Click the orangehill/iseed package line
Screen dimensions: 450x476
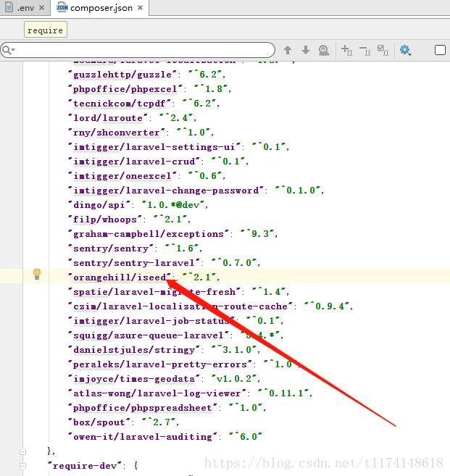click(x=120, y=277)
